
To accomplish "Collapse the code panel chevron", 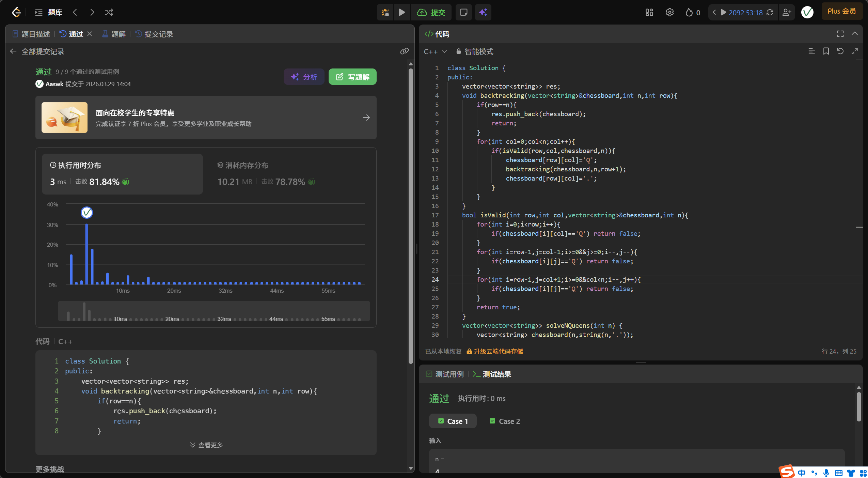I will click(x=854, y=34).
